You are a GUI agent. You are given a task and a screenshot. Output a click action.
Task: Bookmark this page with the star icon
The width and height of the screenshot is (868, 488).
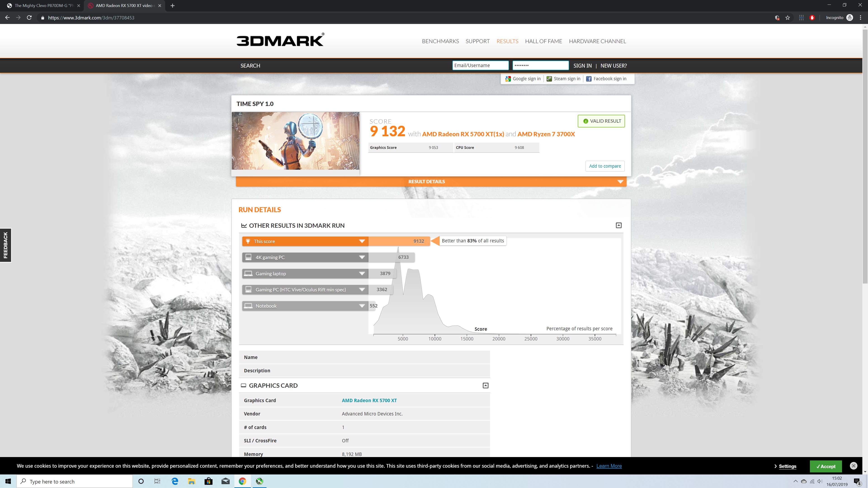pyautogui.click(x=788, y=18)
